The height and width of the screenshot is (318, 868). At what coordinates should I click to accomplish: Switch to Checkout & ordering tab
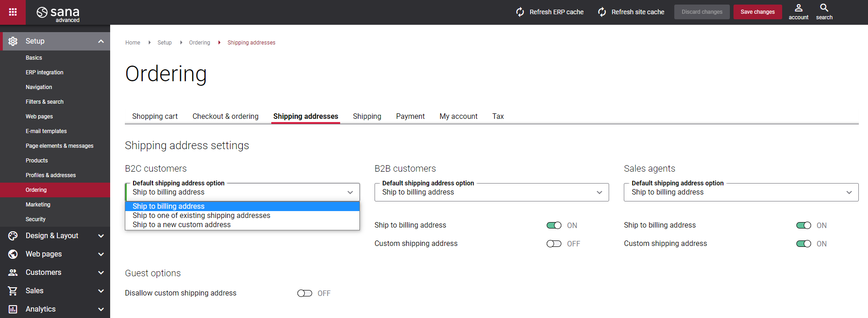[x=225, y=117]
